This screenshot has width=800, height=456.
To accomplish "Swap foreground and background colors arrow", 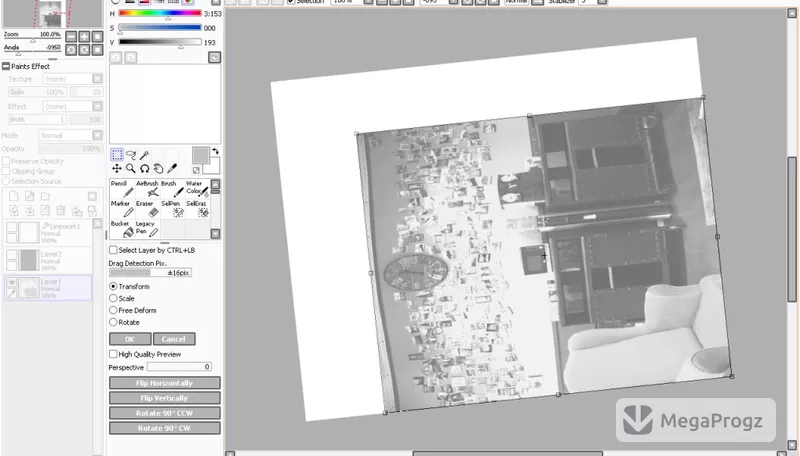I will (215, 151).
